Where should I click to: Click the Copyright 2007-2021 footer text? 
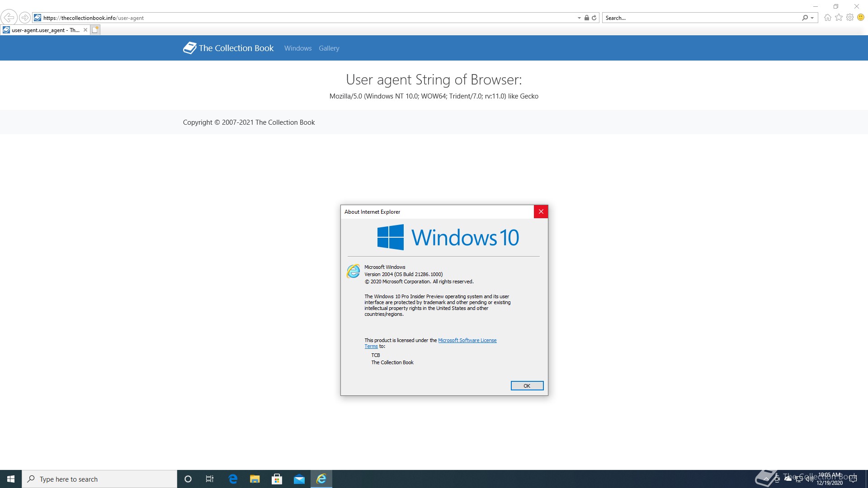(249, 122)
